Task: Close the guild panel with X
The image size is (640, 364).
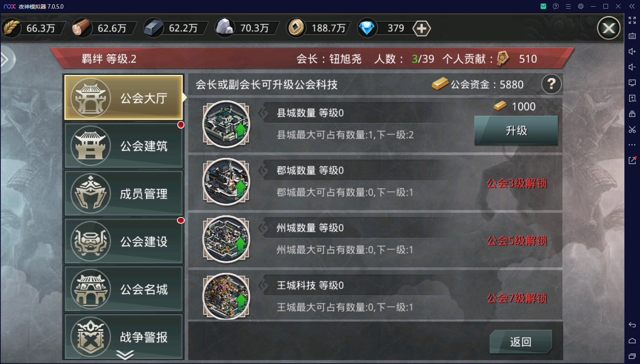Action: (609, 28)
